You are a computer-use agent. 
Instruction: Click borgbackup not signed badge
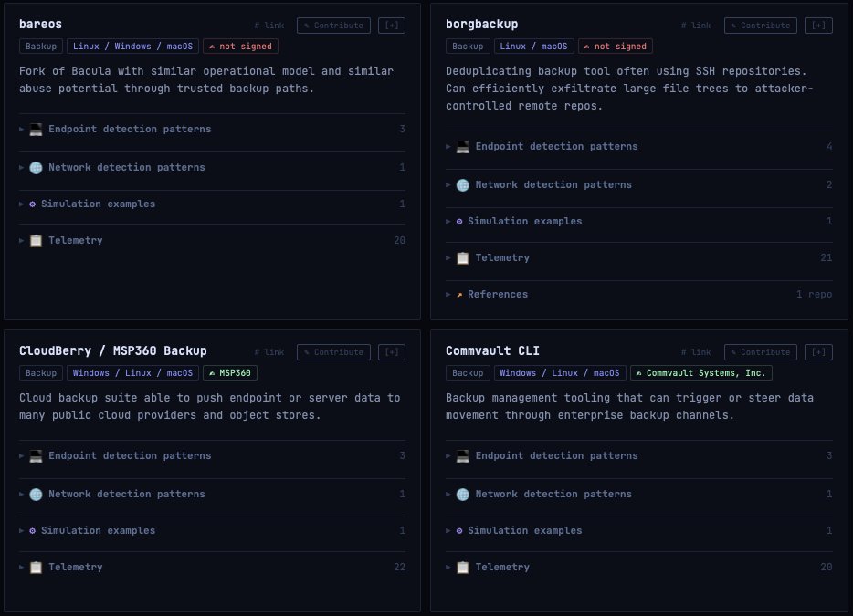[616, 47]
